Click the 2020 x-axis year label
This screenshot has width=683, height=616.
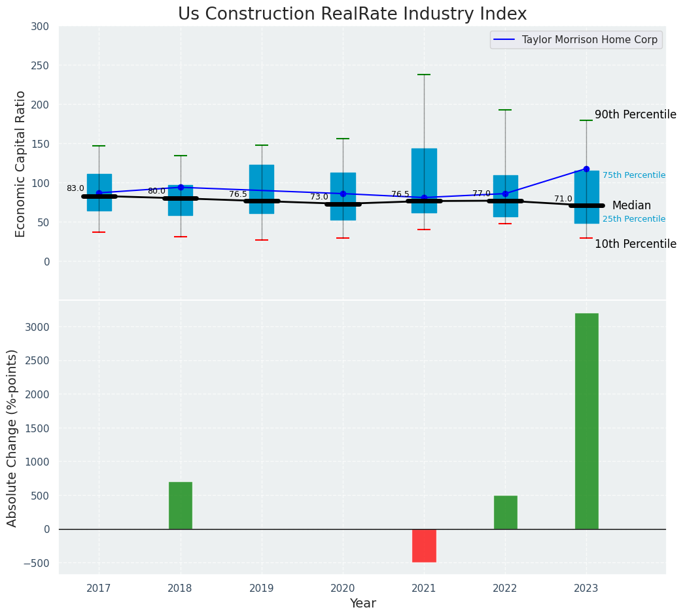pos(343,589)
